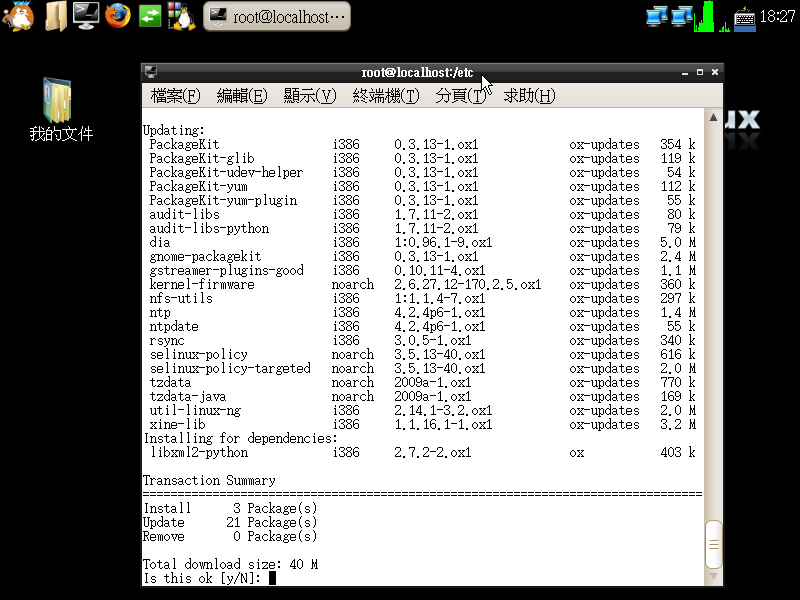The height and width of the screenshot is (600, 800).
Task: Open the penguin start menu icon
Action: pos(19,15)
